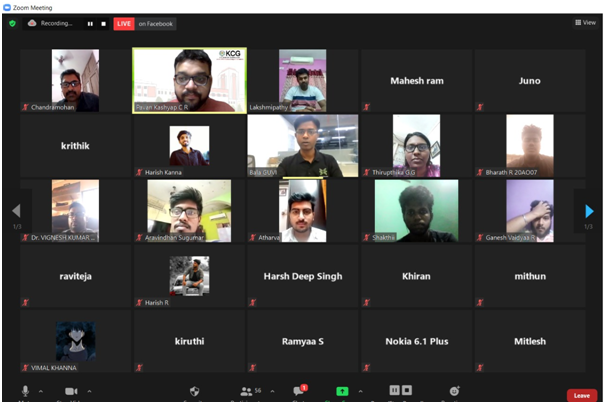Viewport: 606px width, 404px height.
Task: Open Chat with the unread badge
Action: (300, 390)
